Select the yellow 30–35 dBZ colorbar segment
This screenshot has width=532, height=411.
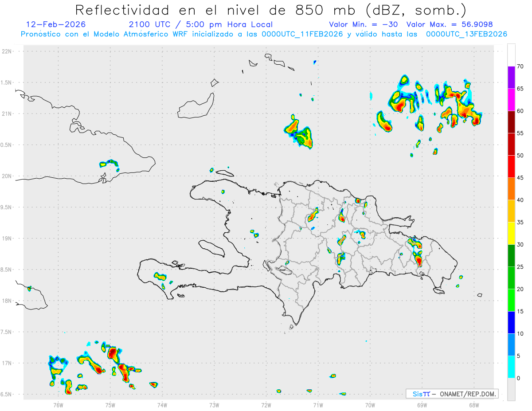(x=511, y=233)
